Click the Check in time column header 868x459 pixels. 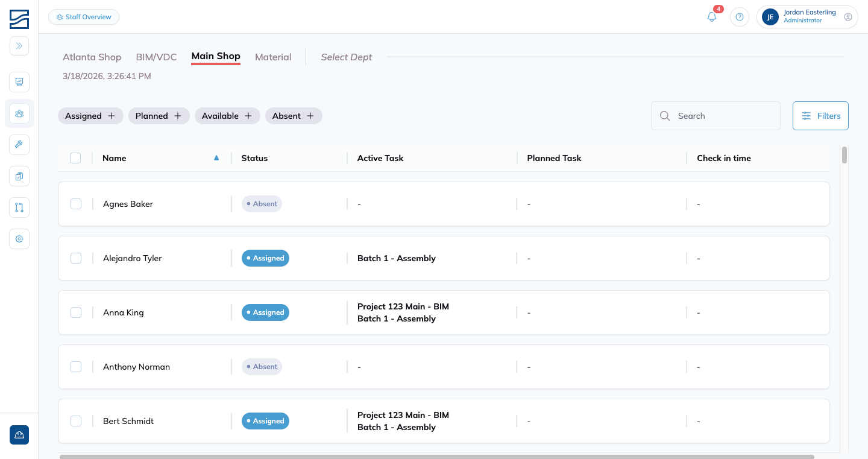point(724,158)
